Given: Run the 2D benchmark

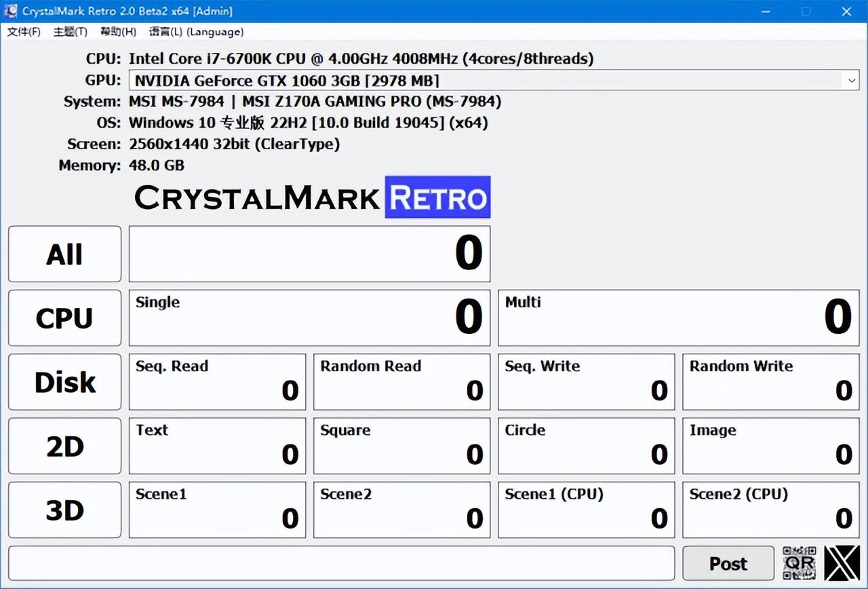Looking at the screenshot, I should pos(64,446).
